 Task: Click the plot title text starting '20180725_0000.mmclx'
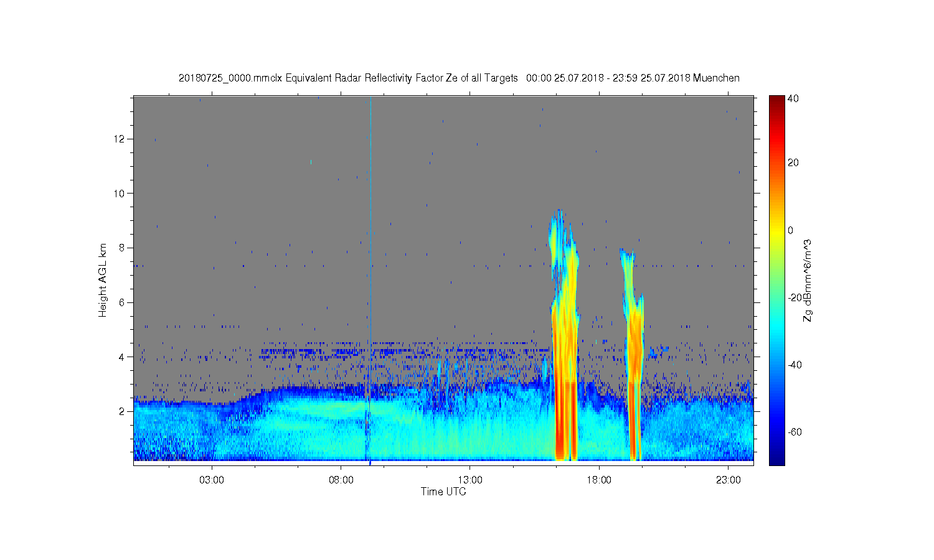click(x=459, y=78)
